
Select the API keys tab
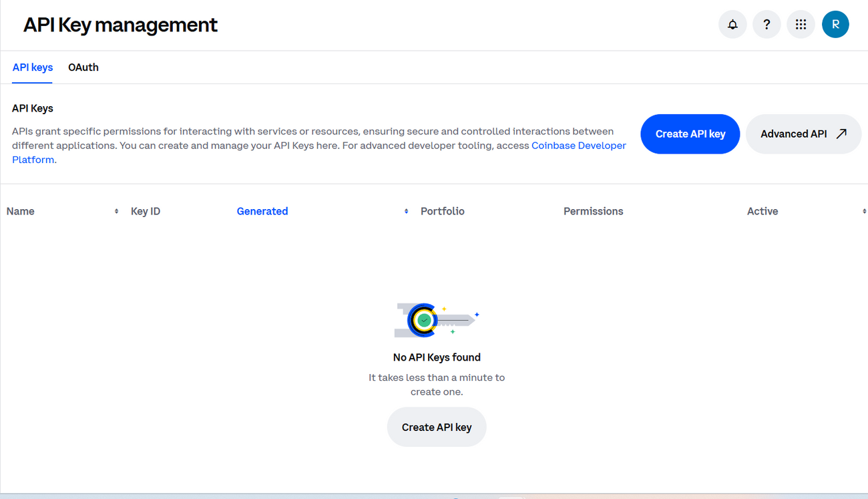tap(32, 67)
